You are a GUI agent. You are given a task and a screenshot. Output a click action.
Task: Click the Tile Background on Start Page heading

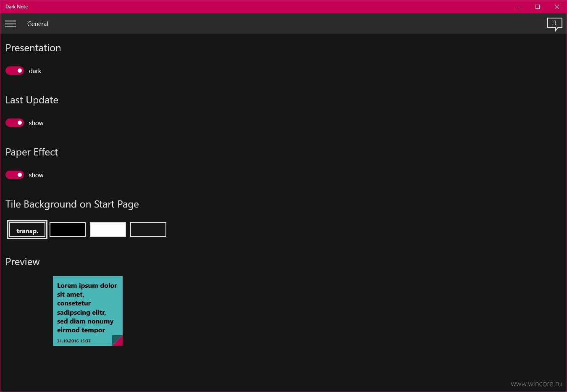click(x=72, y=204)
